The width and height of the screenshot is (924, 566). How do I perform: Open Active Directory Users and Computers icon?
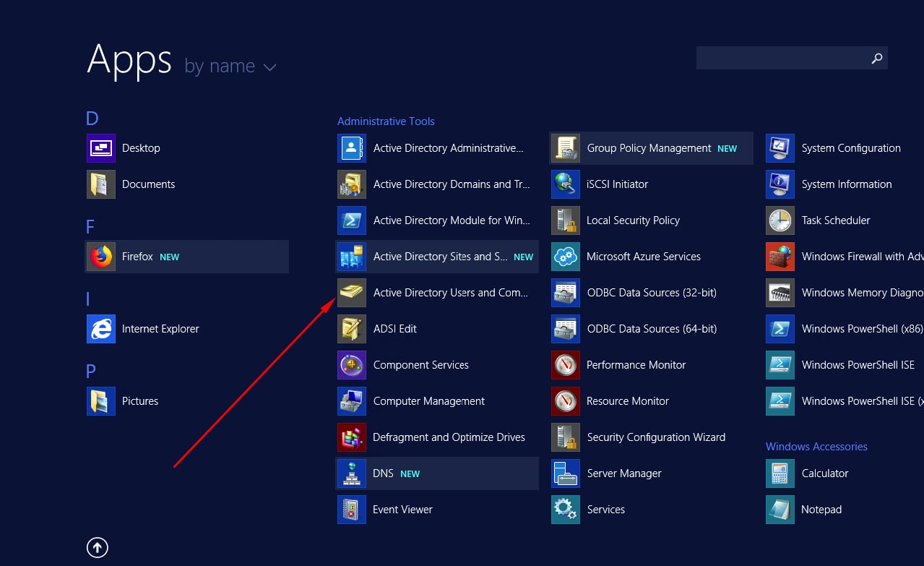pos(352,293)
